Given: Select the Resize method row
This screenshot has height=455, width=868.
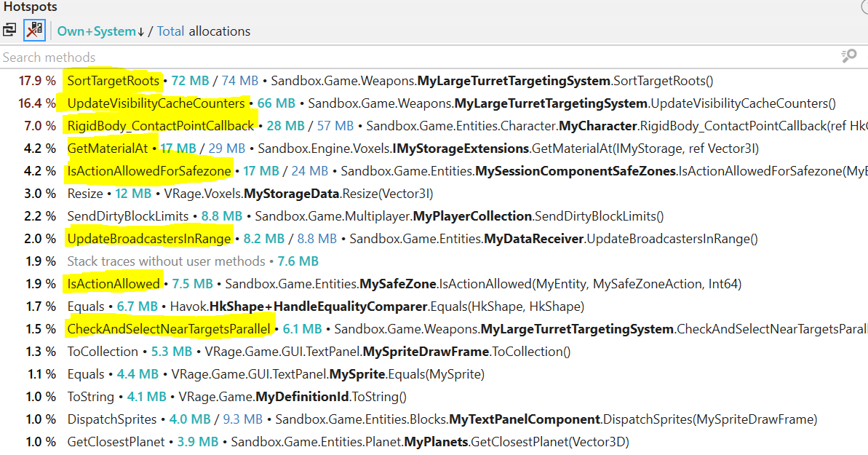Looking at the screenshot, I should pyautogui.click(x=85, y=194).
